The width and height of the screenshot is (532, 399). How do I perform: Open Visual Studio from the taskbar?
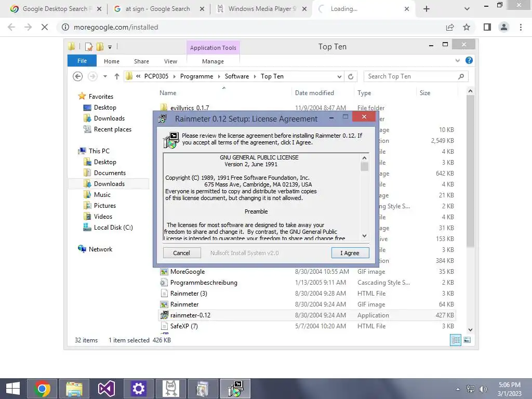pyautogui.click(x=107, y=389)
